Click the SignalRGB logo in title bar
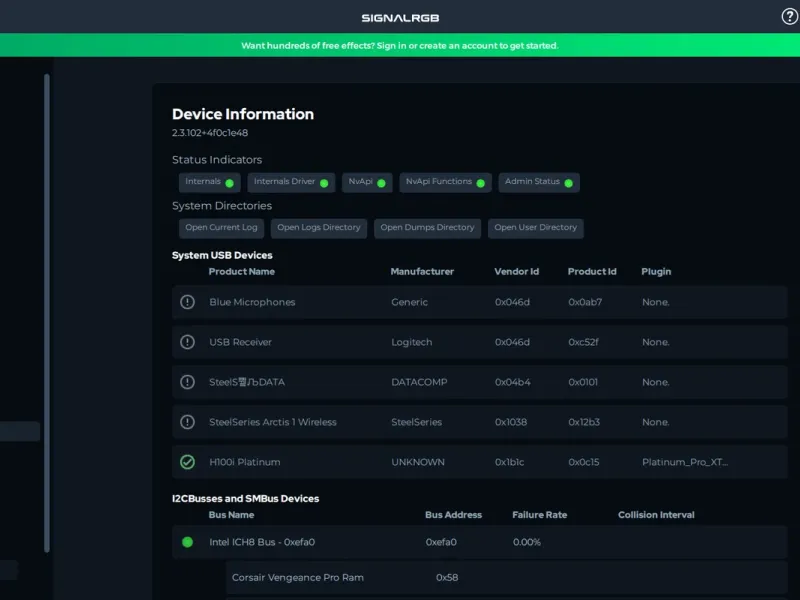This screenshot has height=600, width=800. coord(400,18)
